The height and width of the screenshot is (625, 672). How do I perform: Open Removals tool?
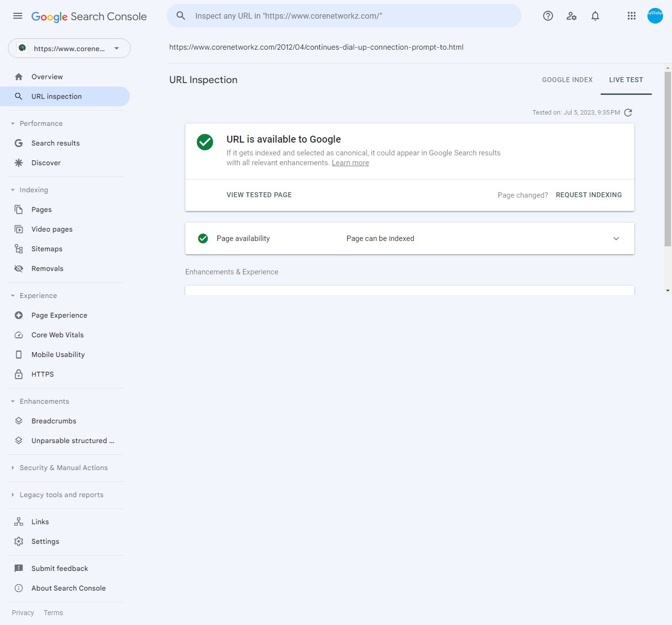[x=65, y=268]
